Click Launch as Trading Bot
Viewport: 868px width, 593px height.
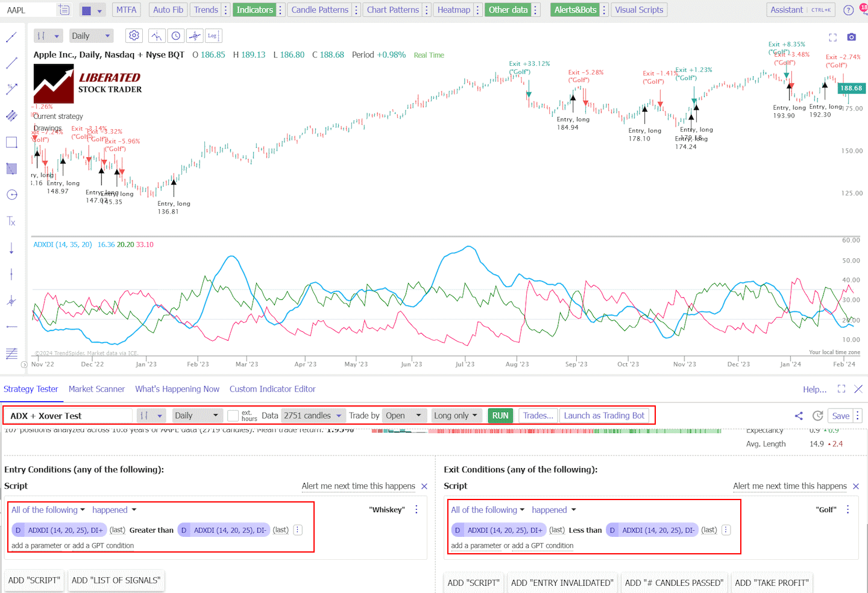(605, 415)
